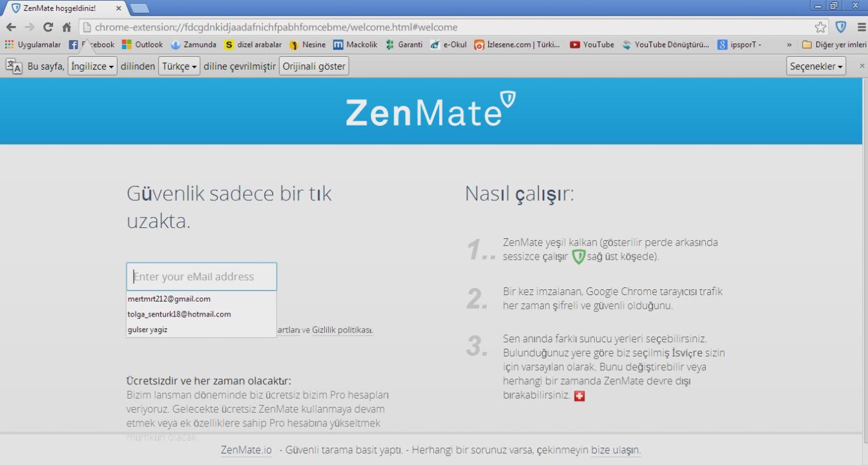Image resolution: width=868 pixels, height=465 pixels.
Task: Click the green shield icon in step 1
Action: click(578, 257)
